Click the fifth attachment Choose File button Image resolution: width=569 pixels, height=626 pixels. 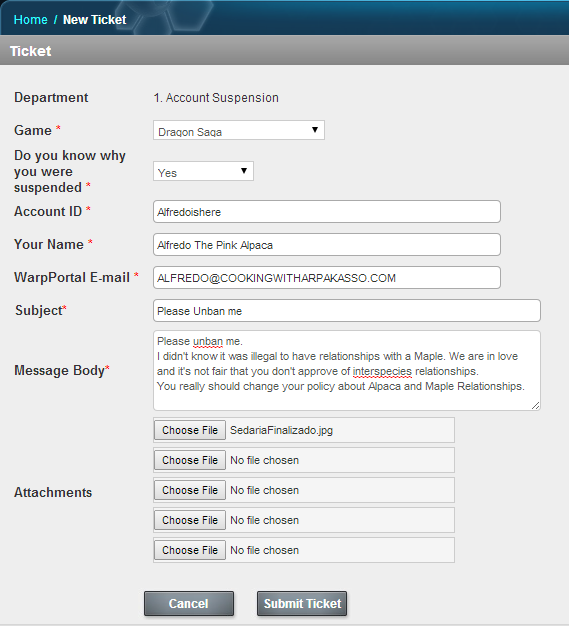coord(190,550)
